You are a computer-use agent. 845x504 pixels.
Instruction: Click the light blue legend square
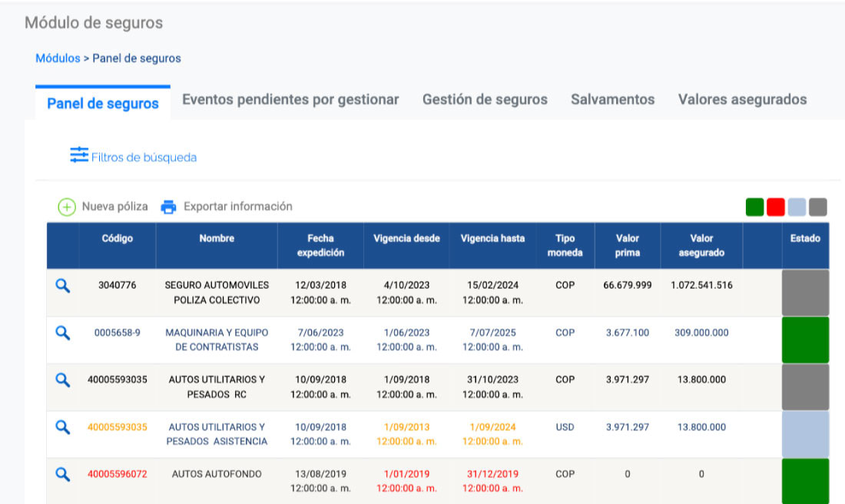pos(797,207)
